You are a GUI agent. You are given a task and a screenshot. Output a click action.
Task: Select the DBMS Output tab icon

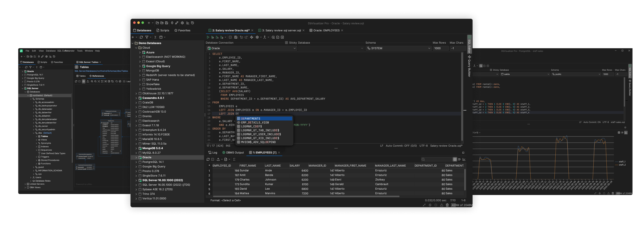223,152
